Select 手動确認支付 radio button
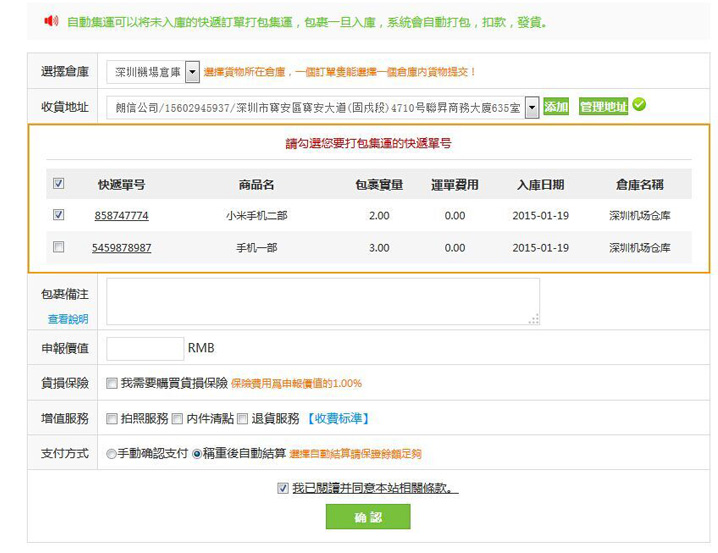The width and height of the screenshot is (718, 553). (111, 454)
